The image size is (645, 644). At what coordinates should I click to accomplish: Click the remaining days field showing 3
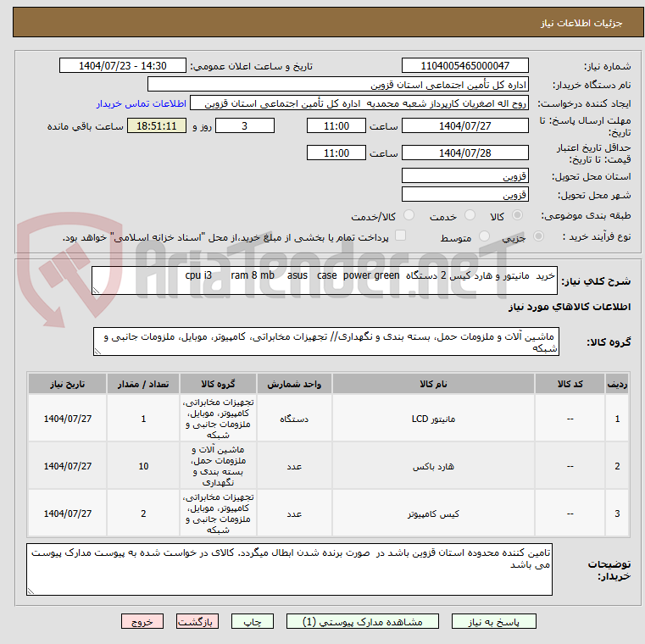[x=245, y=126]
